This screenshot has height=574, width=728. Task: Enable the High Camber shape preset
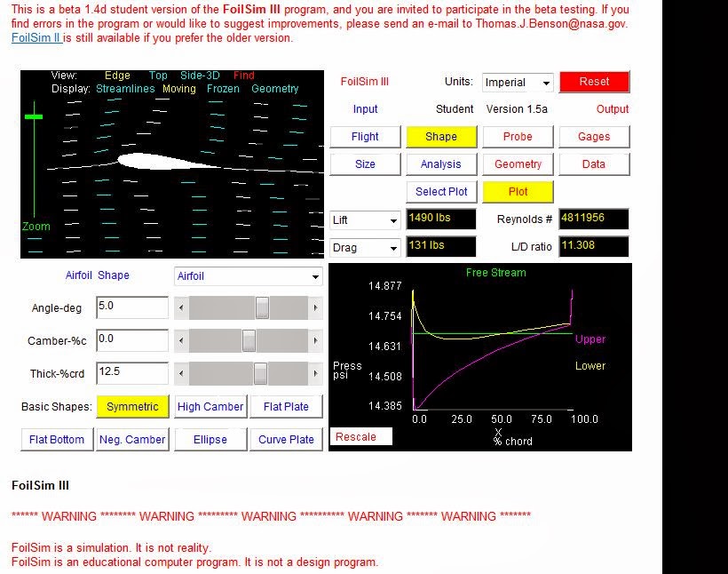pos(210,406)
